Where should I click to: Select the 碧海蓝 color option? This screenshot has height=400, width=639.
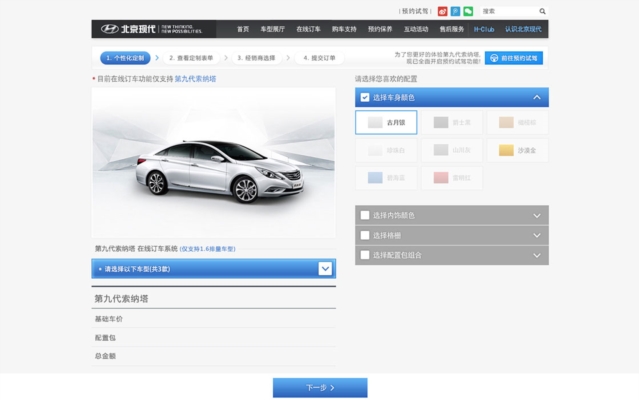click(386, 178)
